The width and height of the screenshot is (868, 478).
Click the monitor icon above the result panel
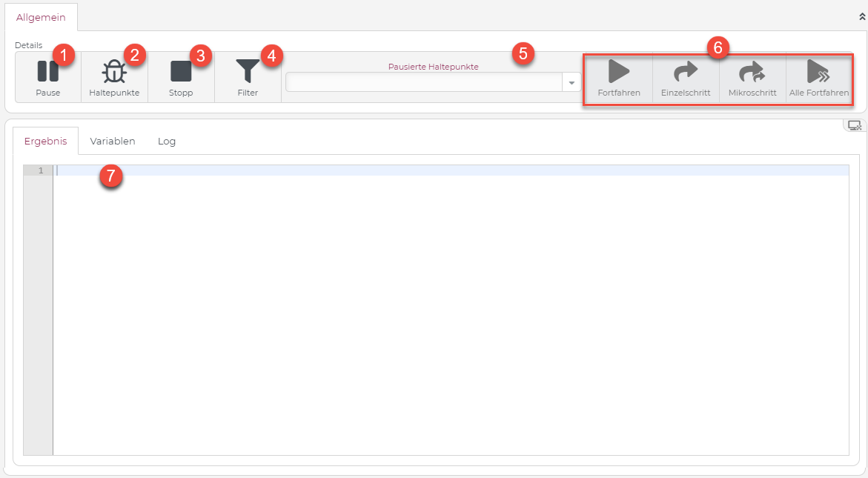click(x=854, y=125)
